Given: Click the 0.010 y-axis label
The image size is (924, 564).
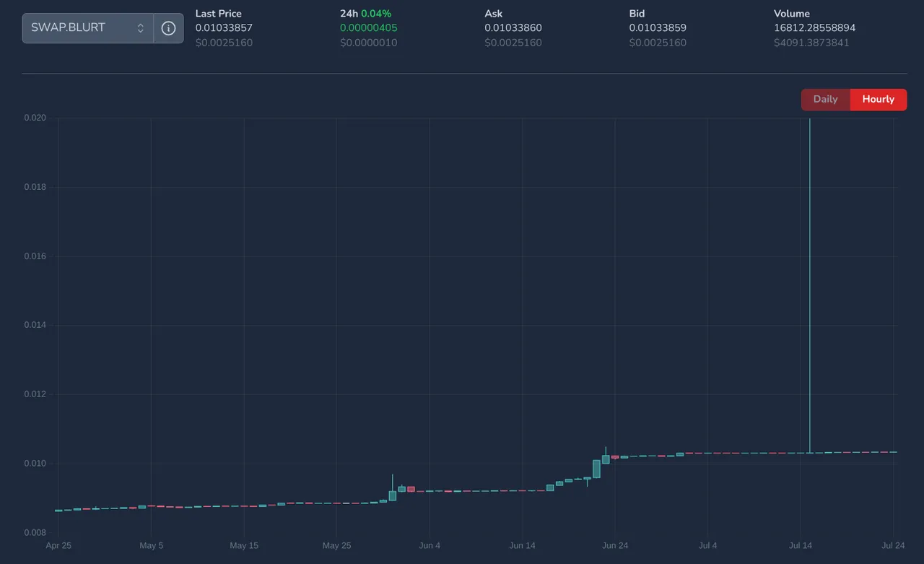Looking at the screenshot, I should [x=35, y=464].
